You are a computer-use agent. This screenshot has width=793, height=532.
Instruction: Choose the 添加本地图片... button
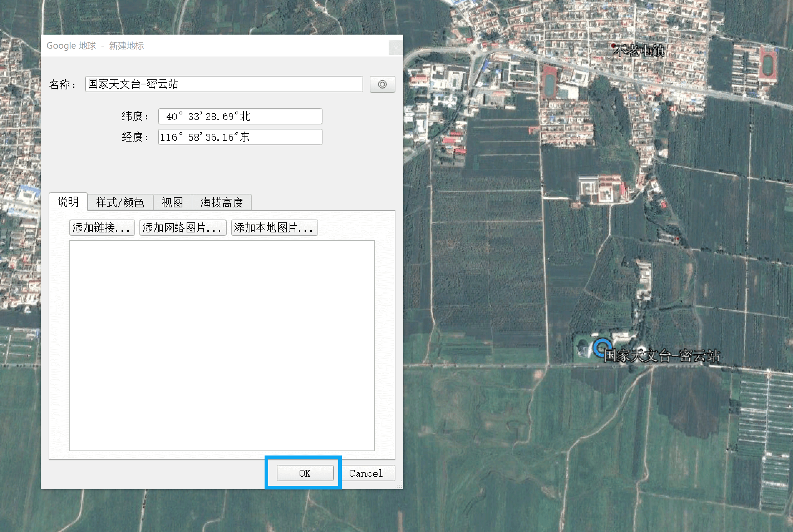coord(274,228)
